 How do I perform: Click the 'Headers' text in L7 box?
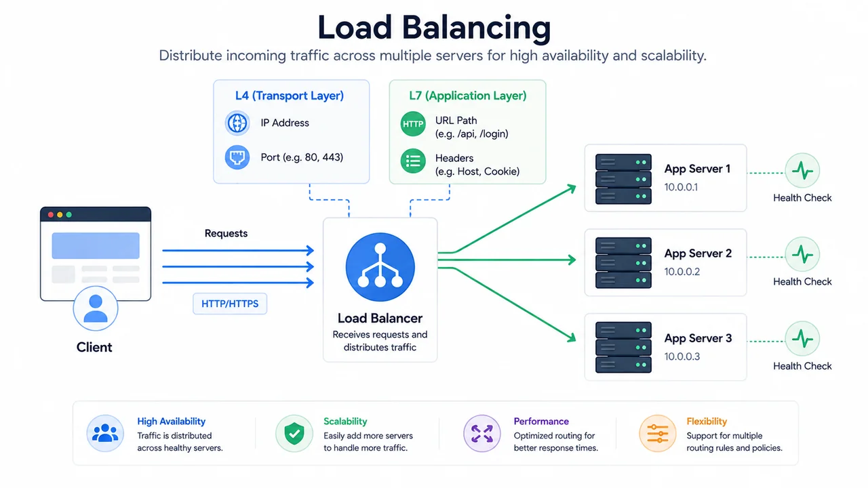point(454,158)
